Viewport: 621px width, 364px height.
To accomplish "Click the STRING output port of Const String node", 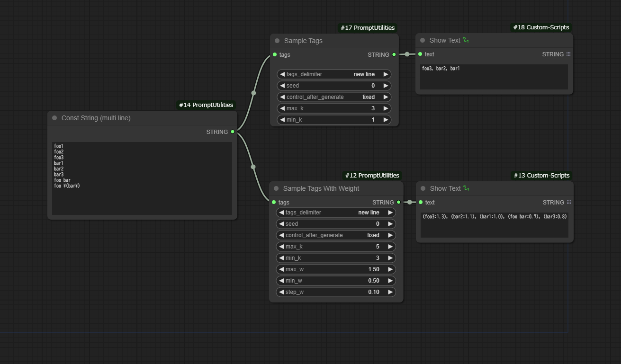I will (232, 132).
